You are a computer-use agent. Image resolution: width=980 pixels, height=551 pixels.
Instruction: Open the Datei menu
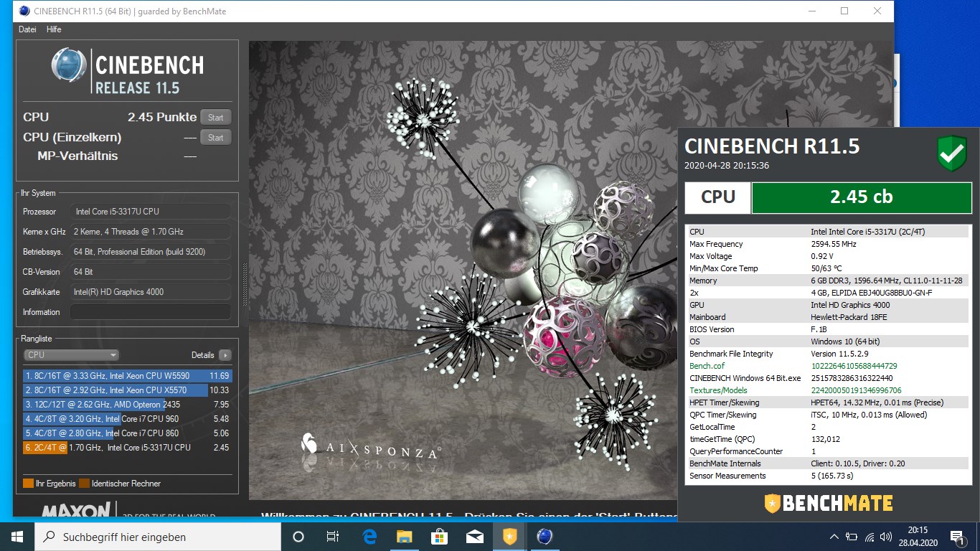click(x=27, y=29)
